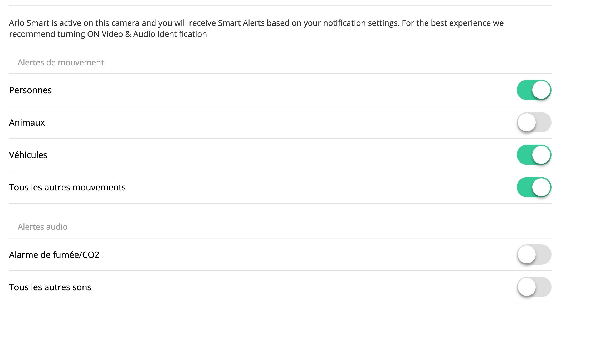Click the Video & Audio Identification text
605x364 pixels.
tap(154, 34)
